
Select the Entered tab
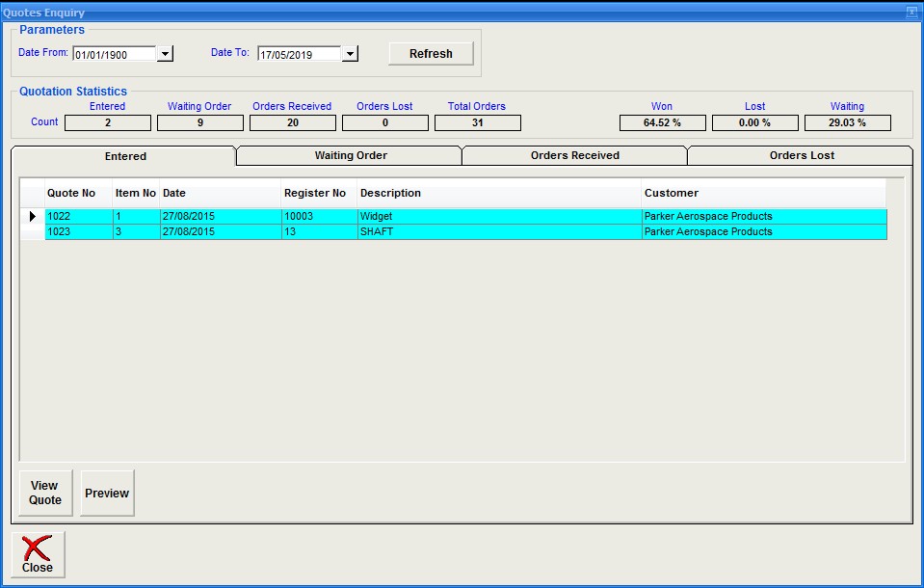(x=125, y=156)
